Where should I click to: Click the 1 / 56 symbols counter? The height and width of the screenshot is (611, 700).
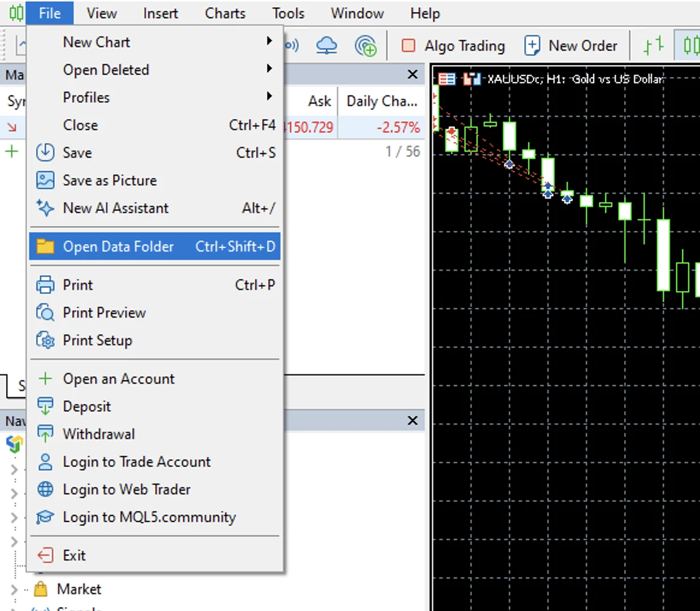coord(403,152)
